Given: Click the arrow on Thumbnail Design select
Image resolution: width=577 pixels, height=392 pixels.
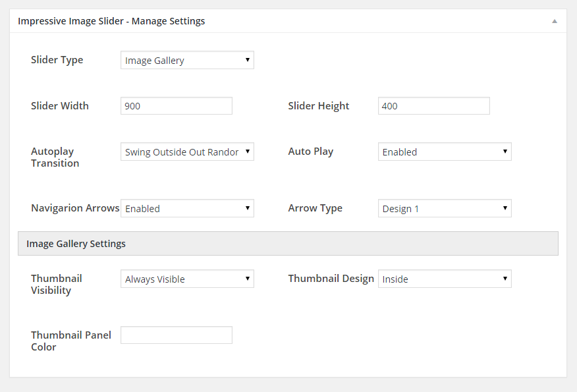Looking at the screenshot, I should pos(505,278).
